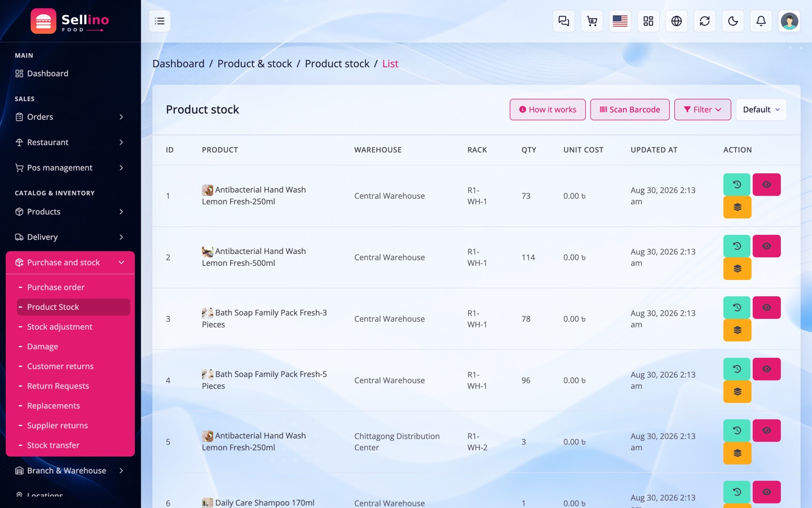Open the POS cart icon
Viewport: 812px width, 508px height.
[x=592, y=21]
